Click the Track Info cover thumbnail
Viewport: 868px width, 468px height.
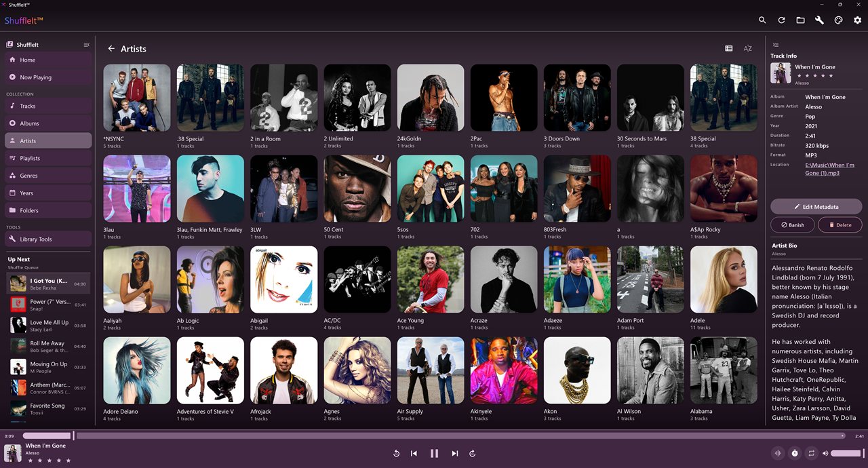781,73
